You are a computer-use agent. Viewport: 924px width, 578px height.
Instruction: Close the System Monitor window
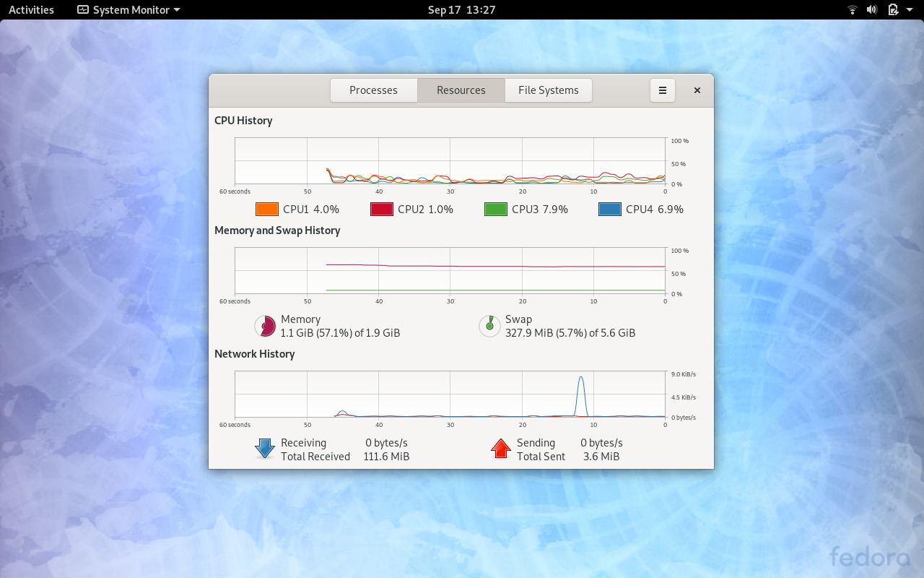pyautogui.click(x=697, y=90)
